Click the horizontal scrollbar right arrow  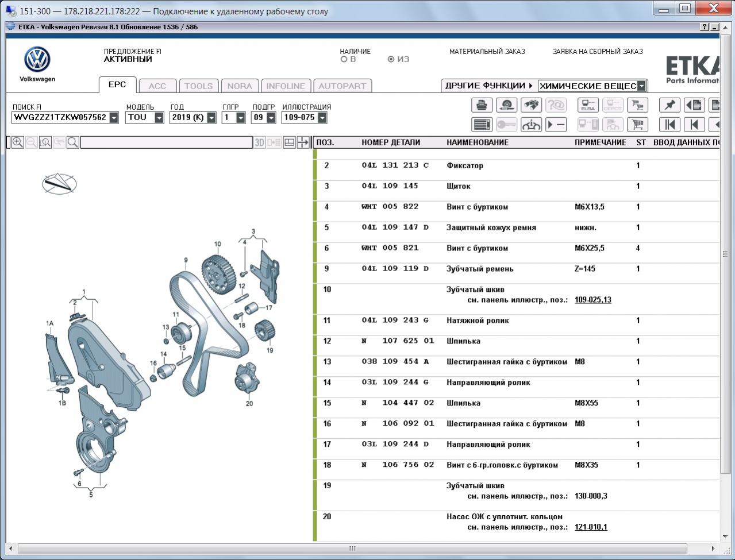713,549
